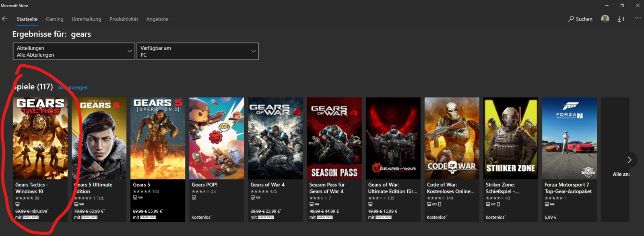Click the Alle anzeigen link
The height and width of the screenshot is (236, 644).
72,88
